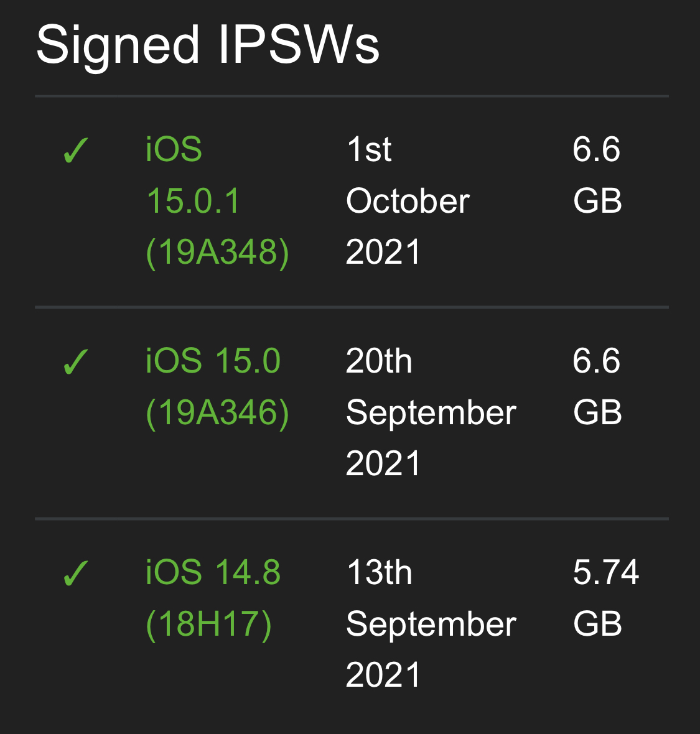Click the 1st October 2021 release date
The image size is (700, 734).
(408, 201)
